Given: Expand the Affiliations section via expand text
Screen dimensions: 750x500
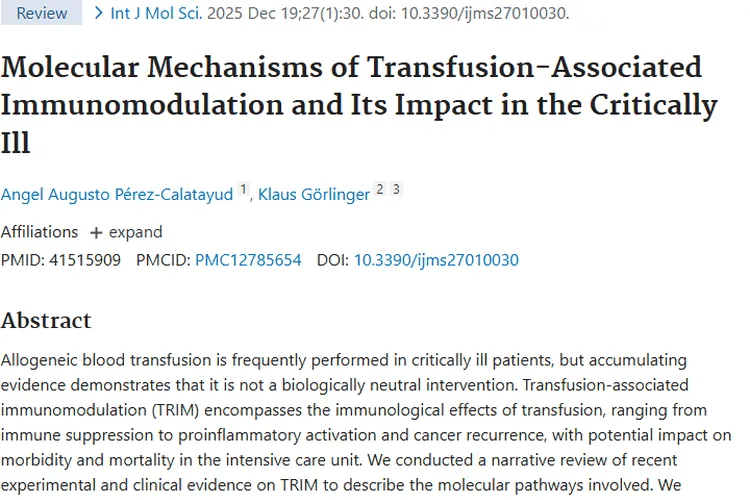Looking at the screenshot, I should coord(135,232).
